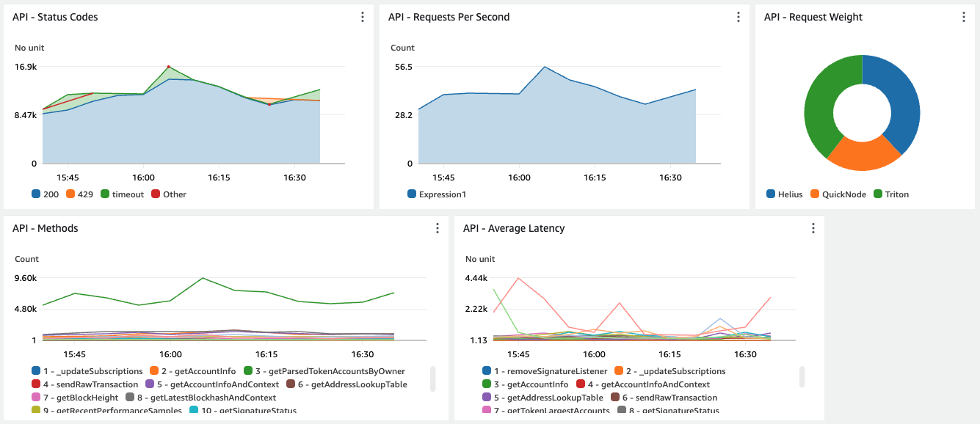Screen dimensions: 980x424
Task: Click the 16.9k axis label in Status Codes
Action: click(x=26, y=67)
